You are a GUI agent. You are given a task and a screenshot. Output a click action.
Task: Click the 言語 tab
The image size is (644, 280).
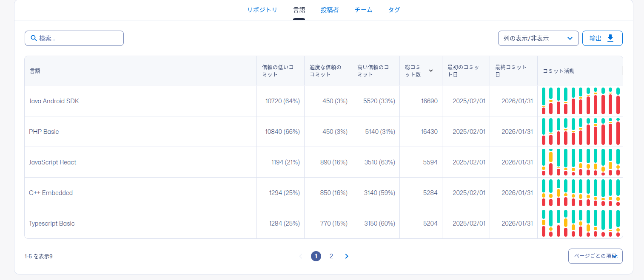coord(299,10)
